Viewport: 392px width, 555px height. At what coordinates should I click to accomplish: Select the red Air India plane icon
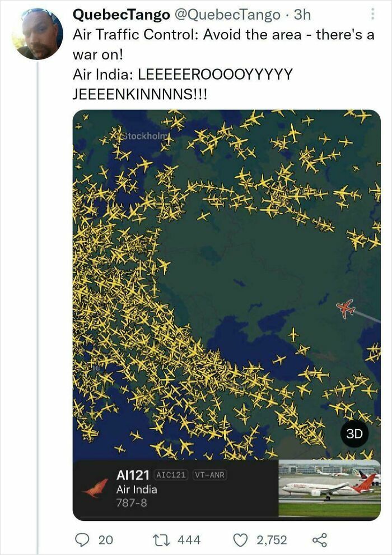click(346, 309)
